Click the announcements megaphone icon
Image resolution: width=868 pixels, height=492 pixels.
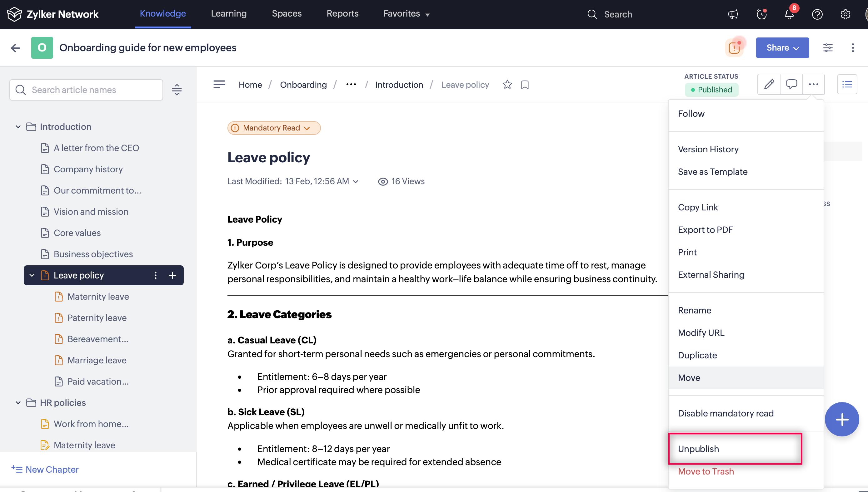point(733,14)
